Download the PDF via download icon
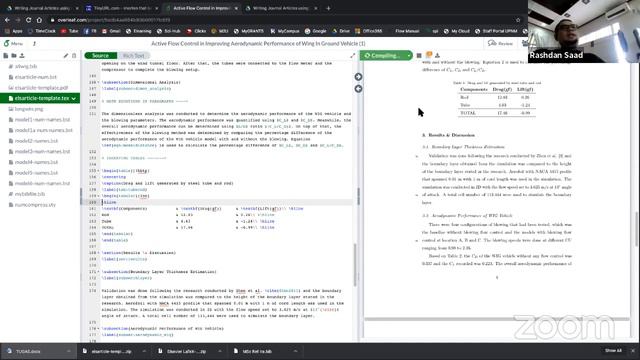This screenshot has height=360, width=640. click(438, 55)
